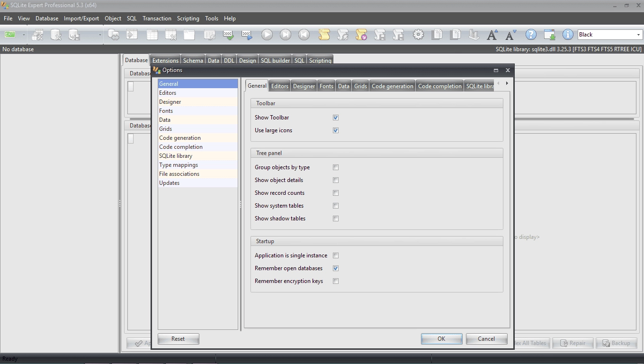Click the table tools wrench toolbar icon

[38, 35]
